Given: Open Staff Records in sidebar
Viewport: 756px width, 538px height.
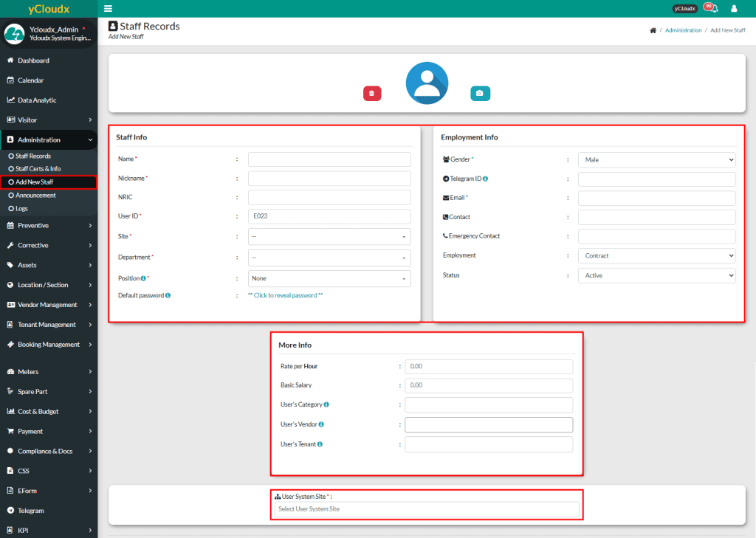Looking at the screenshot, I should 33,156.
